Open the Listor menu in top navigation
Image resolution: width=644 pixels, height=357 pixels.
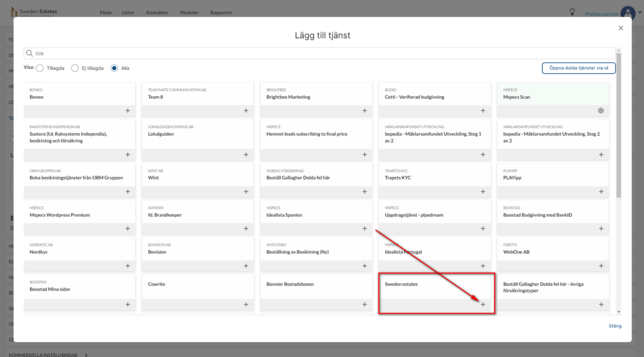(128, 13)
